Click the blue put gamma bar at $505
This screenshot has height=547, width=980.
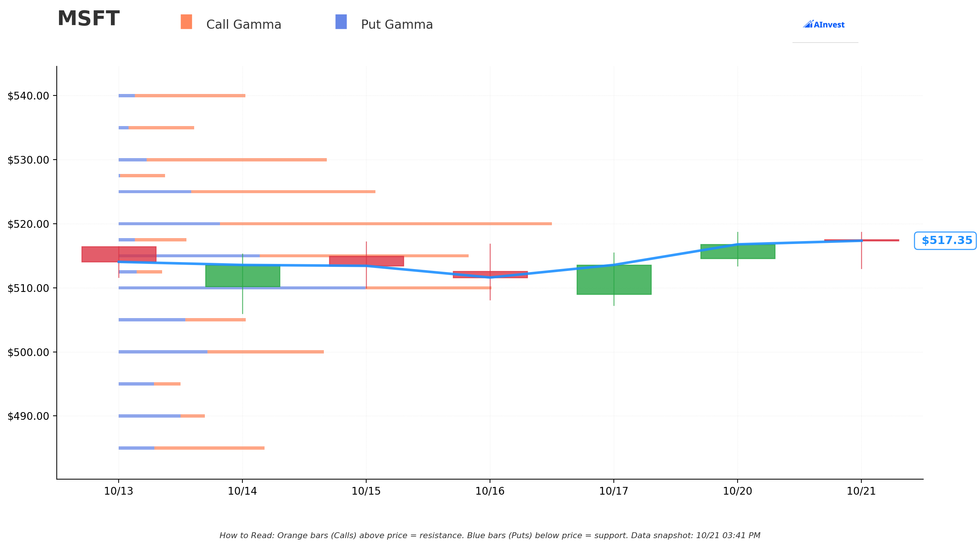pyautogui.click(x=152, y=320)
